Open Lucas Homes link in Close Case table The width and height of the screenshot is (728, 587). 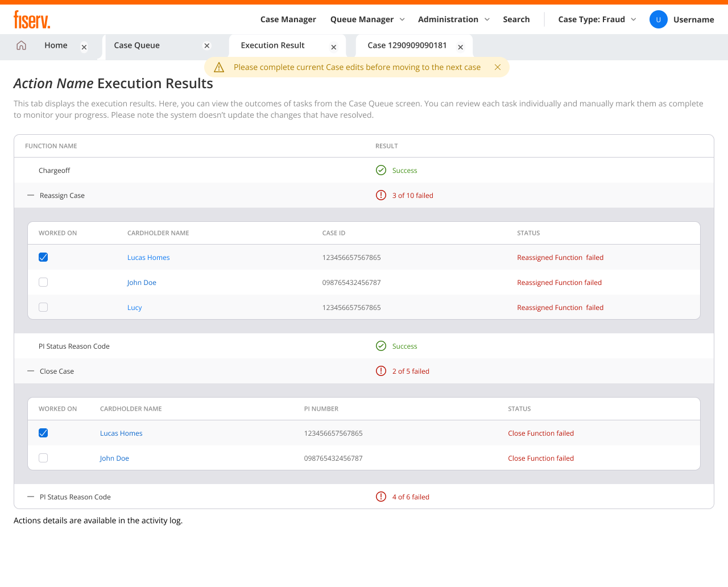pyautogui.click(x=121, y=433)
